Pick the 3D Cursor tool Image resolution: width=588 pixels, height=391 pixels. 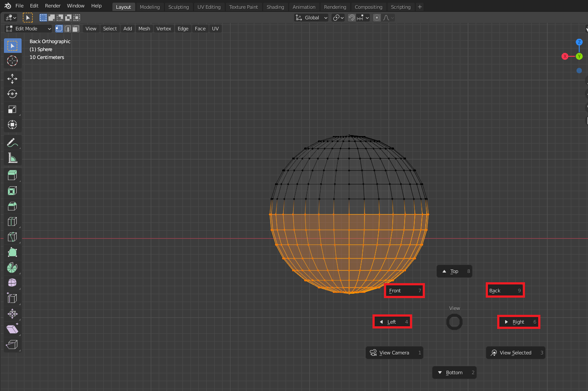point(12,61)
